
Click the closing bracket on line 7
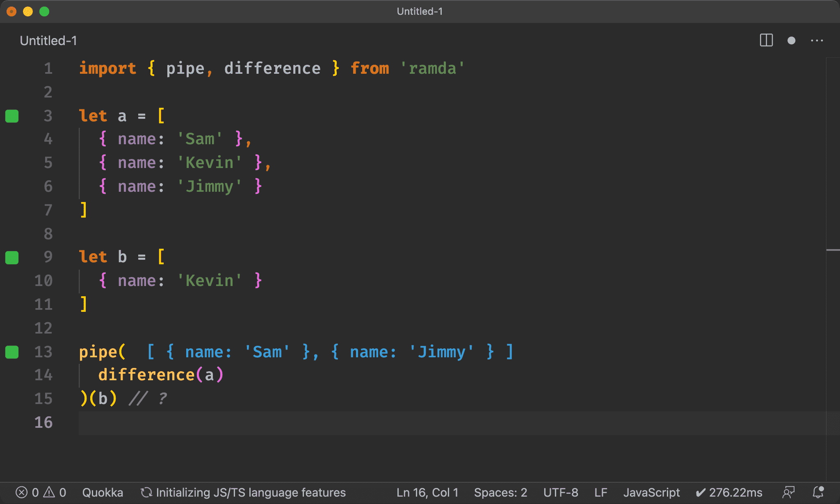[84, 210]
